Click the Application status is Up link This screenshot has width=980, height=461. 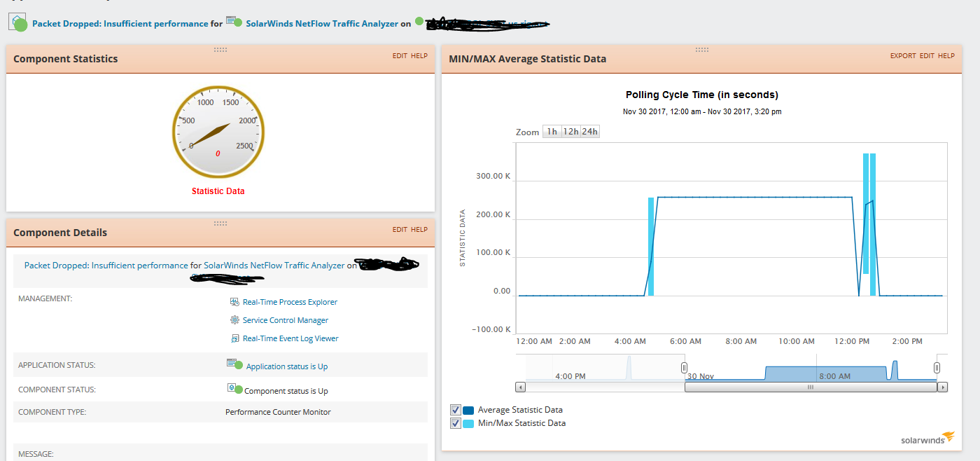coord(287,366)
